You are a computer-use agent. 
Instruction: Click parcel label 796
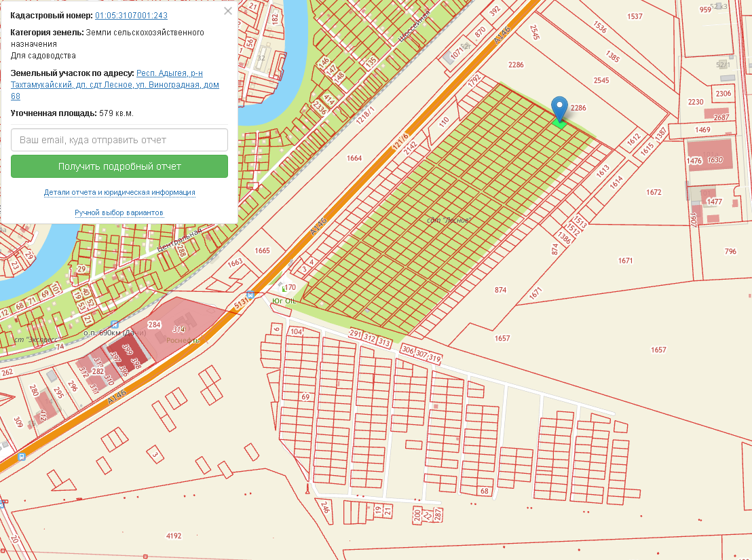[730, 251]
